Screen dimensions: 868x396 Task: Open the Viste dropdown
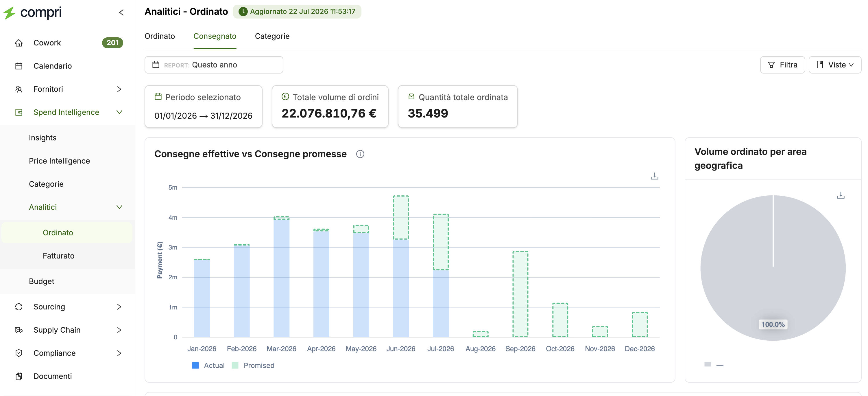pos(835,65)
